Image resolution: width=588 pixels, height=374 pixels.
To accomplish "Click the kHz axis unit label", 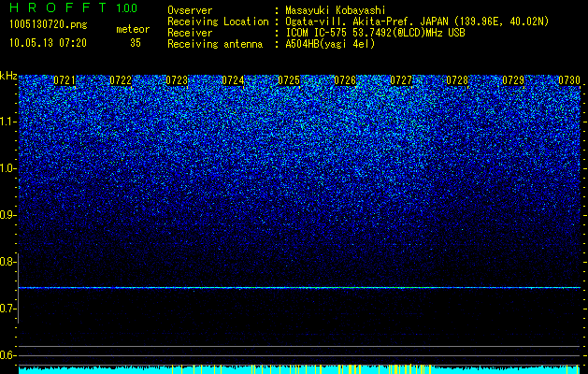I will [x=8, y=77].
